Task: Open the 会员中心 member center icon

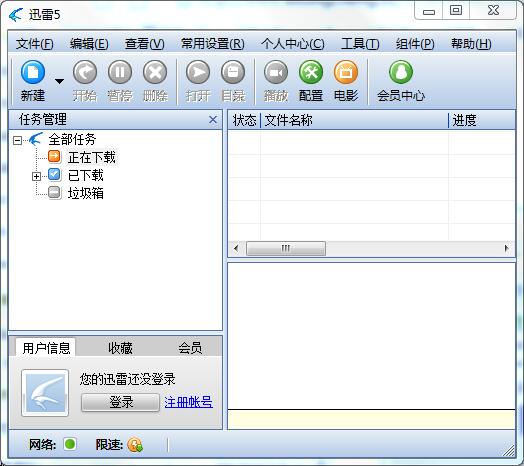Action: 401,72
